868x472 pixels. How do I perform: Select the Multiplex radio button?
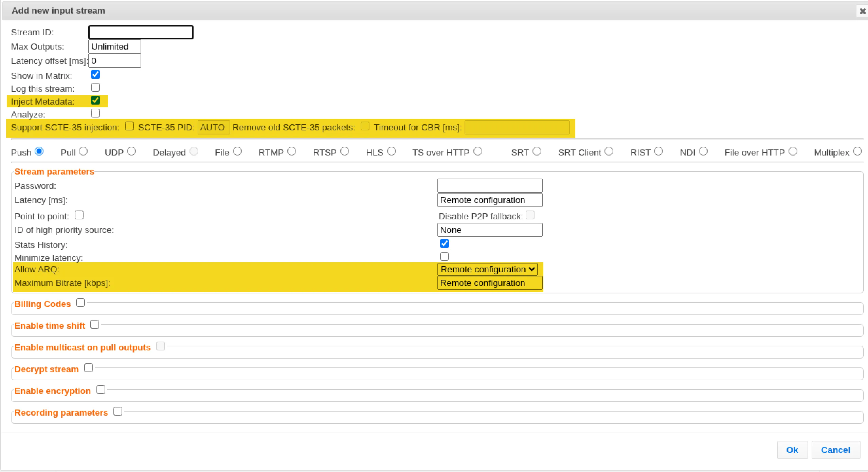point(858,151)
